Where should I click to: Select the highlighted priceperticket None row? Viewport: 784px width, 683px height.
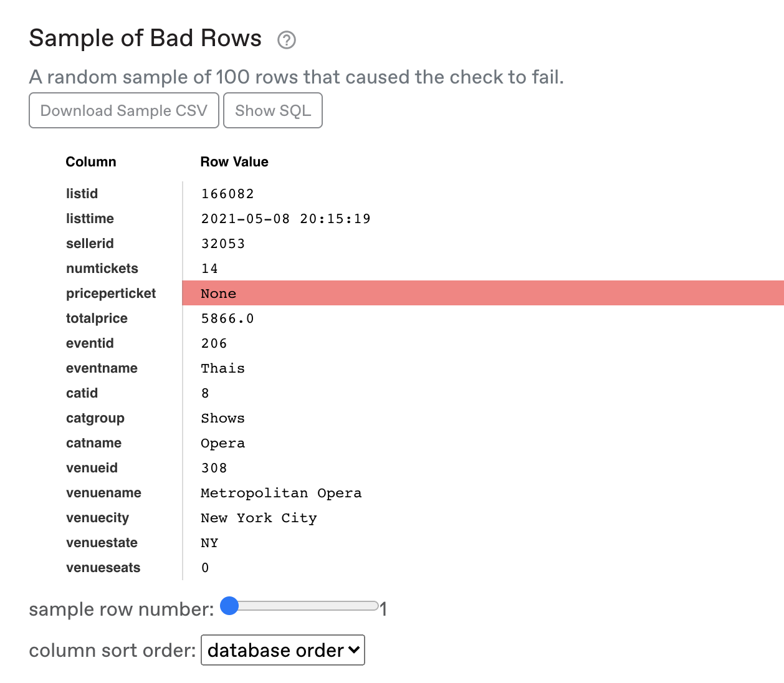tap(483, 293)
